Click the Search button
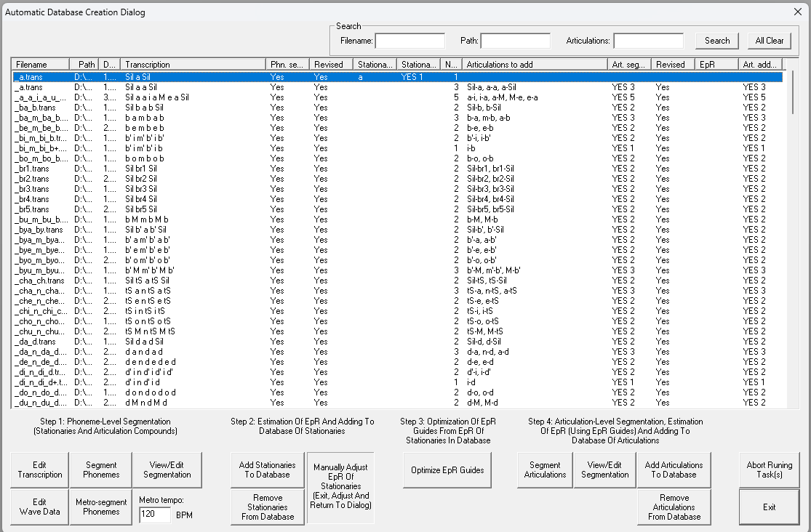811x532 pixels. (716, 41)
